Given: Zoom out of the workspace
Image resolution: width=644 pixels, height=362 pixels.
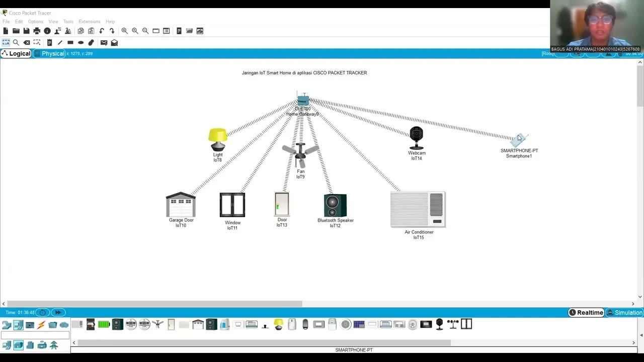Looking at the screenshot, I should point(145,31).
